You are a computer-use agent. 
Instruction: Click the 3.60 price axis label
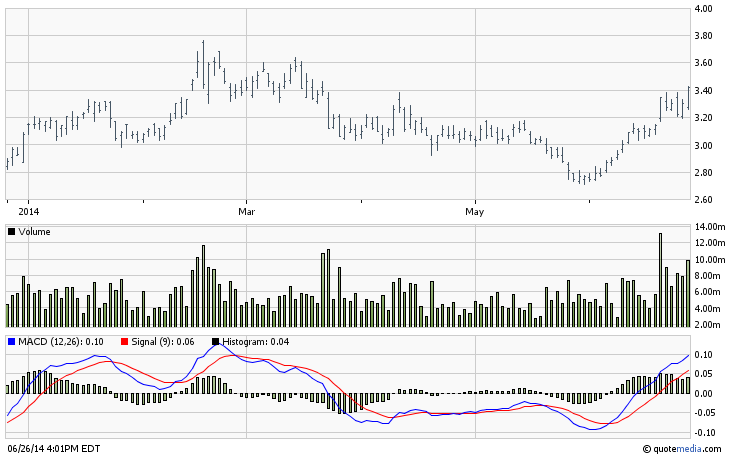703,63
